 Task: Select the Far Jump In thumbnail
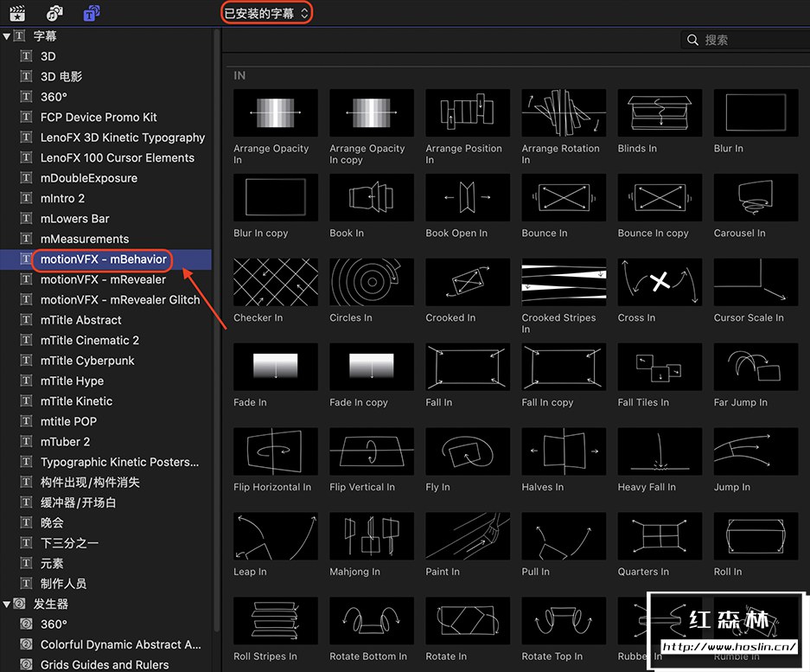tap(756, 367)
